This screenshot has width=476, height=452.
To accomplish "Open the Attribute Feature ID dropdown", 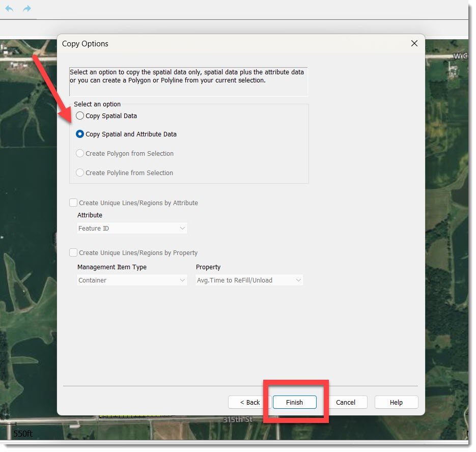I will pyautogui.click(x=132, y=229).
